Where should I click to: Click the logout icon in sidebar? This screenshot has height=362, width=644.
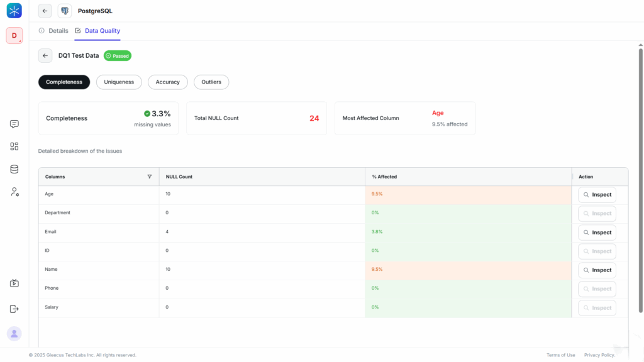[x=14, y=309]
